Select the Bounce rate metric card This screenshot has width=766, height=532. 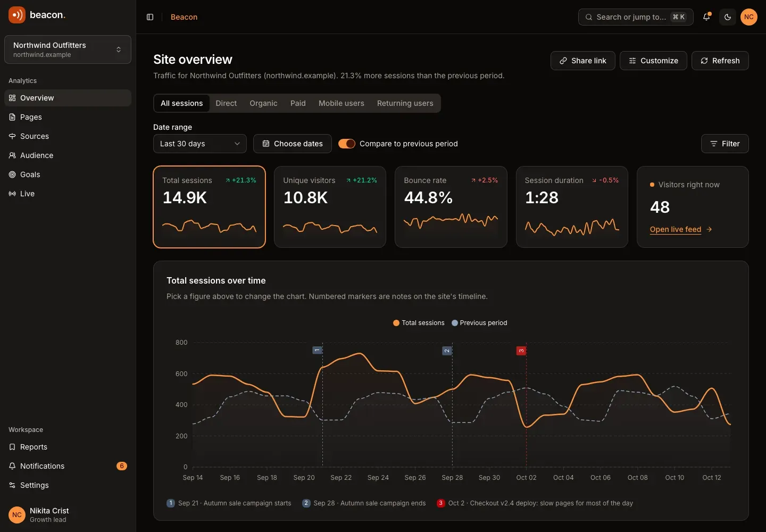[451, 207]
